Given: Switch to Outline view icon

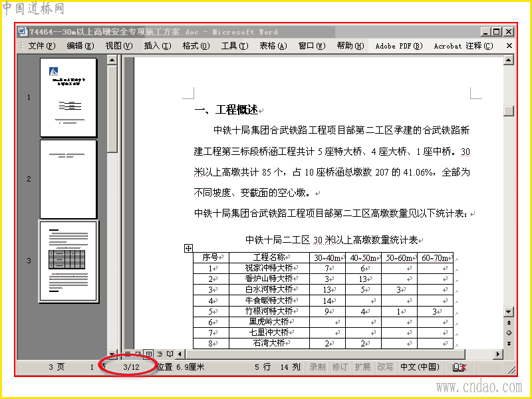Looking at the screenshot, I should tap(159, 354).
